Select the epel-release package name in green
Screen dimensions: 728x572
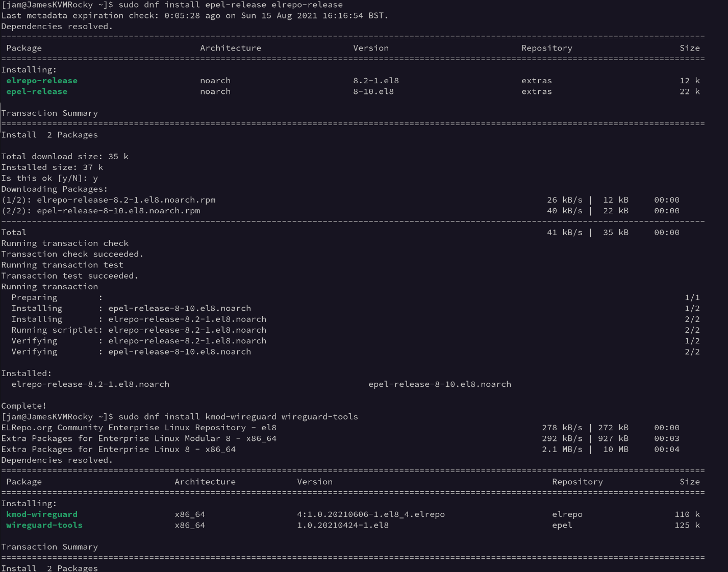[x=37, y=91]
